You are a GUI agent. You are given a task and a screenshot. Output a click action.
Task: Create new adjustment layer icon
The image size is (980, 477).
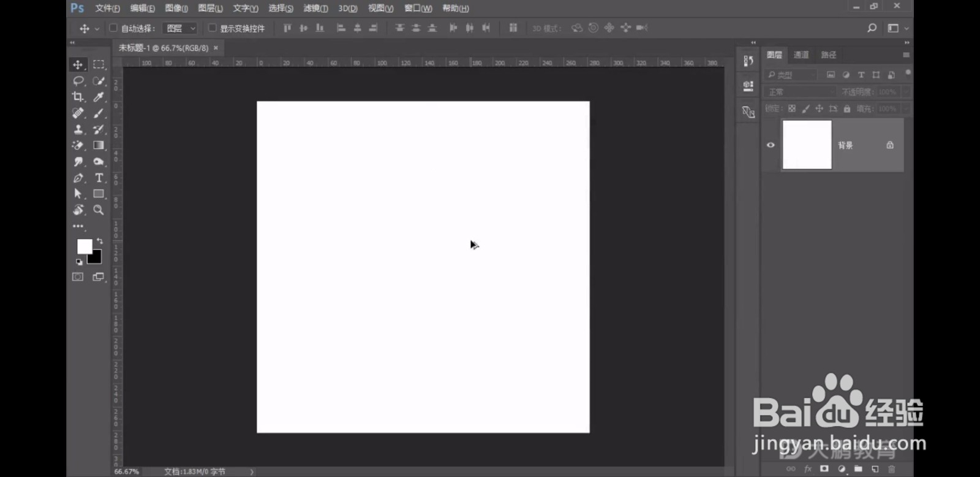point(842,469)
